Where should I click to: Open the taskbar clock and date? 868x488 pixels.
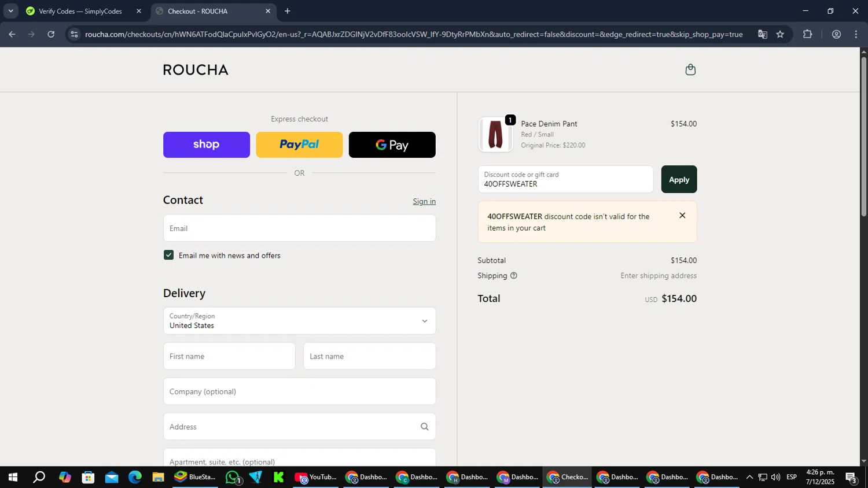point(821,477)
